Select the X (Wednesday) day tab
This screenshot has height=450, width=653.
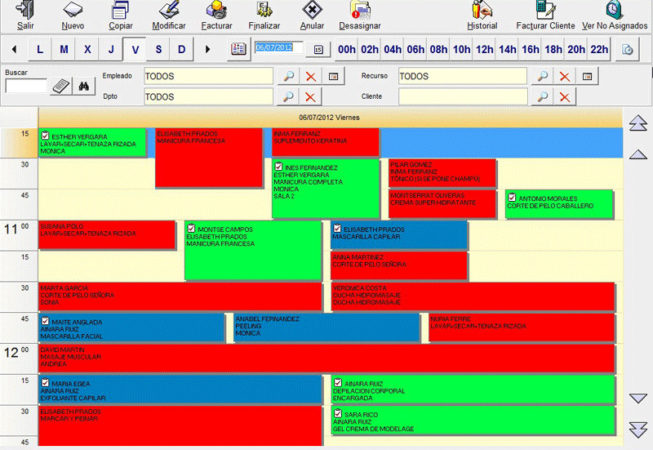(x=87, y=50)
